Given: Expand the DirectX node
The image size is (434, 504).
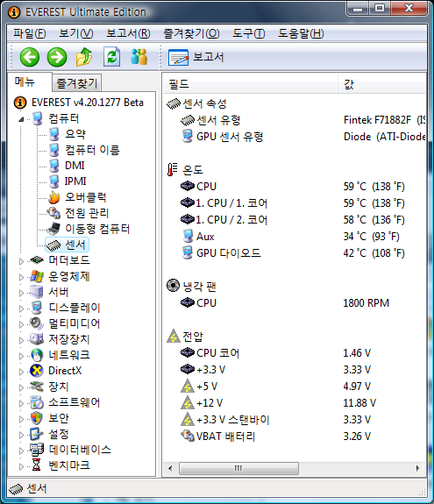Looking at the screenshot, I should click(x=21, y=372).
